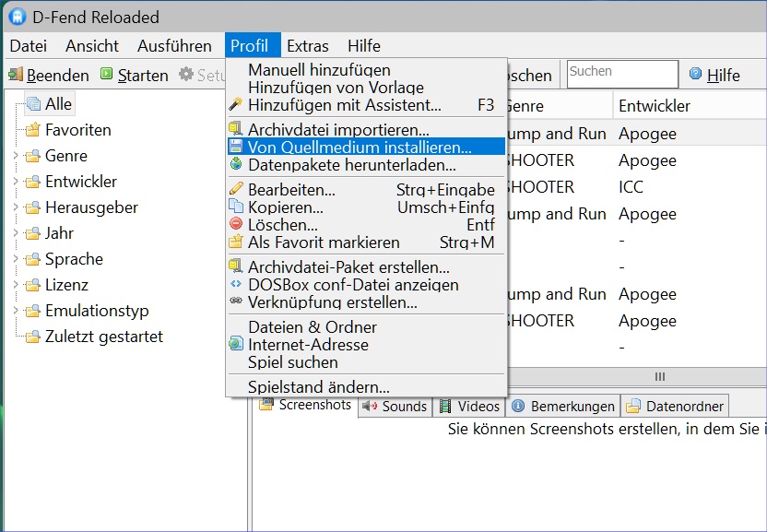Click the Genre column header
The height and width of the screenshot is (532, 767).
pyautogui.click(x=560, y=105)
